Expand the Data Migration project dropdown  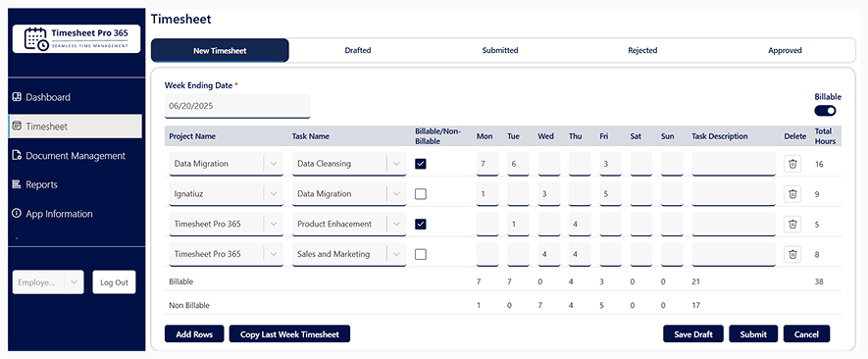274,164
